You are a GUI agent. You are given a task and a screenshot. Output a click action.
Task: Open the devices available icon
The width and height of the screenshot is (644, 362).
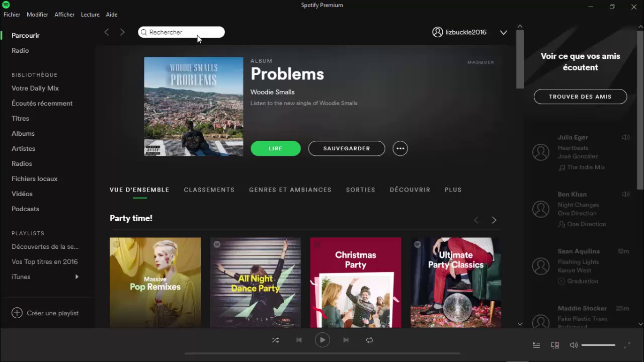coord(555,345)
